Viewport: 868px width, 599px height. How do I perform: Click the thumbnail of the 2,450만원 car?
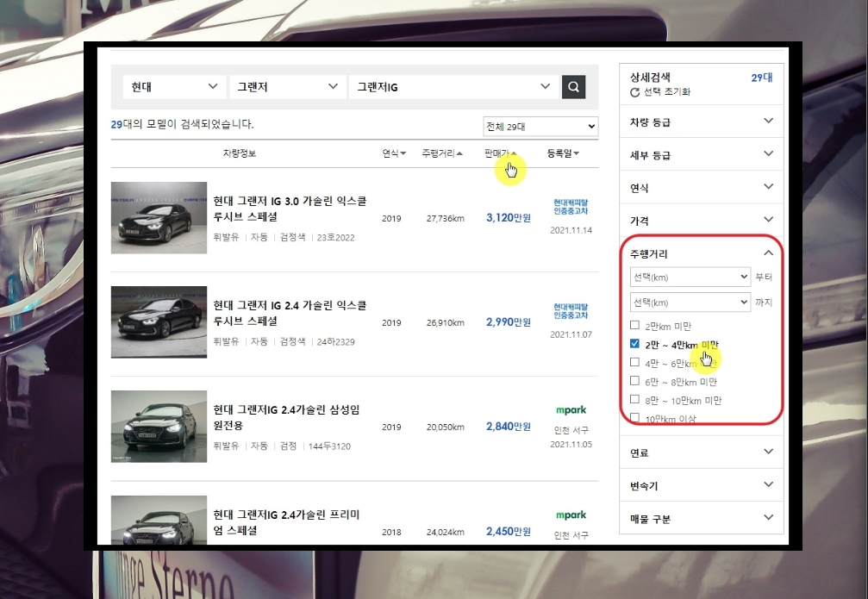[x=159, y=521]
